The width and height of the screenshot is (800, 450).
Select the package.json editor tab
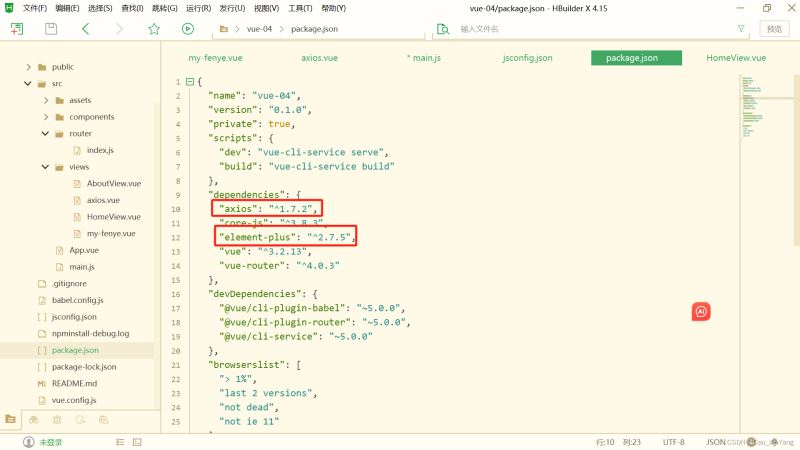(636, 58)
